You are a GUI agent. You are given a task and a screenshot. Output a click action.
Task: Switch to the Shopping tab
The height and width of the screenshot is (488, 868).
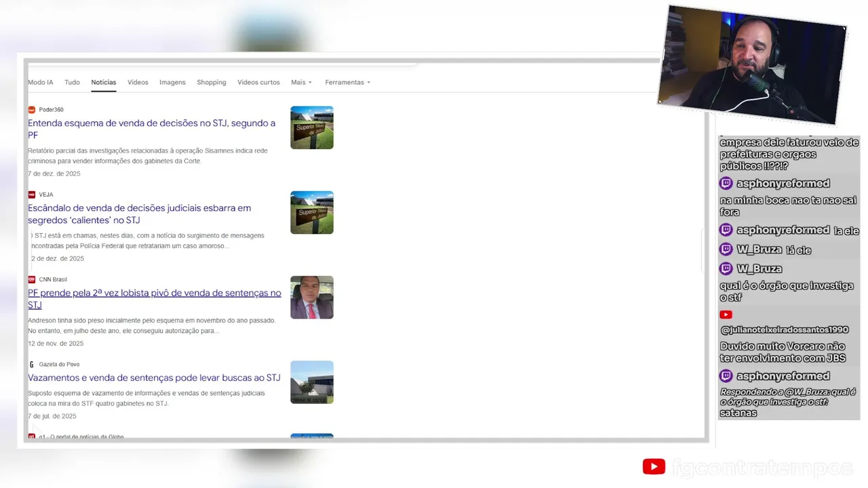(212, 82)
